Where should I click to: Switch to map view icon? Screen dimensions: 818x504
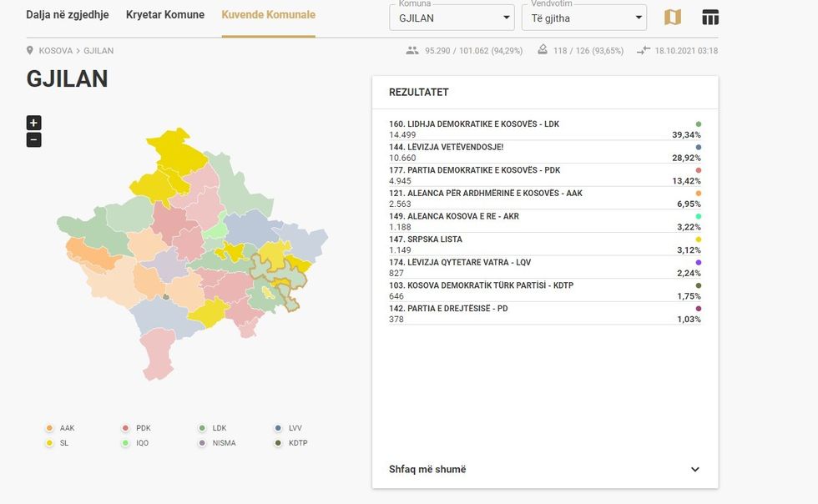click(x=672, y=18)
